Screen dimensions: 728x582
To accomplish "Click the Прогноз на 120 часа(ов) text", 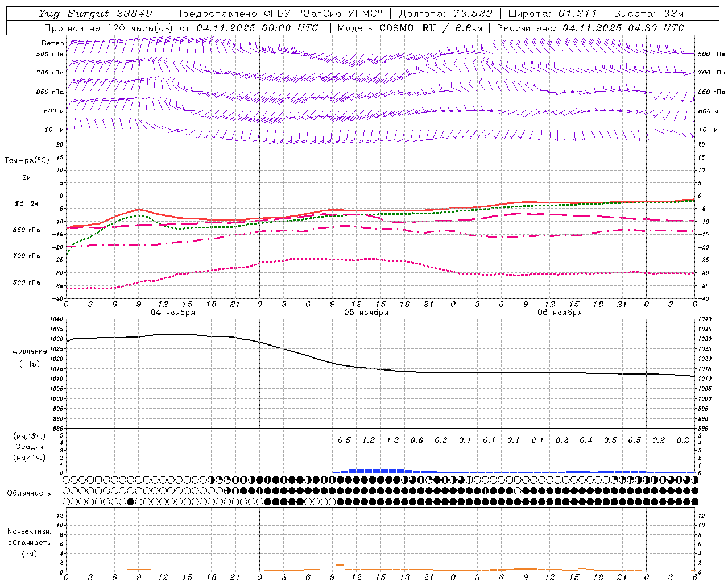I will click(x=108, y=28).
